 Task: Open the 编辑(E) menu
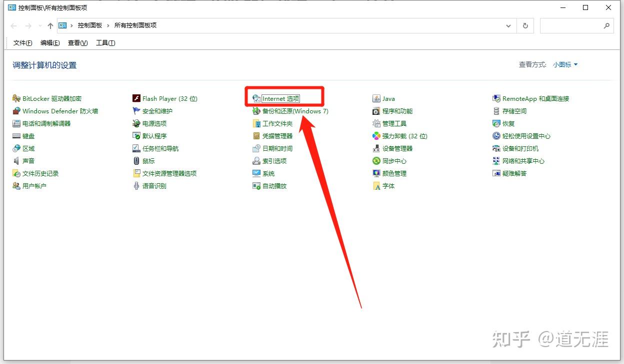tap(50, 43)
